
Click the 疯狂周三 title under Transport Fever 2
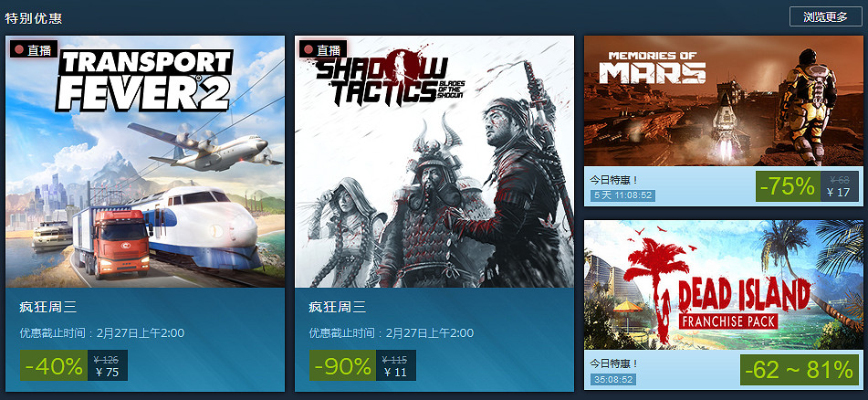[x=48, y=306]
